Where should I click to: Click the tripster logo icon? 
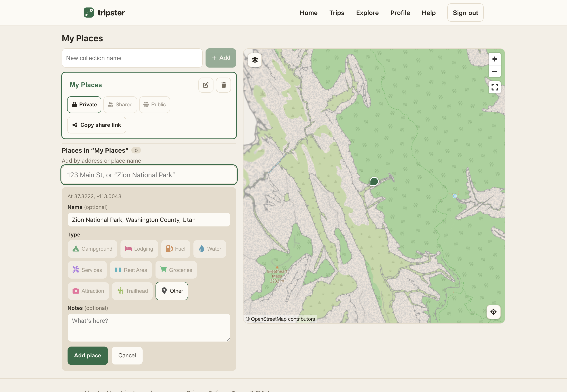89,13
